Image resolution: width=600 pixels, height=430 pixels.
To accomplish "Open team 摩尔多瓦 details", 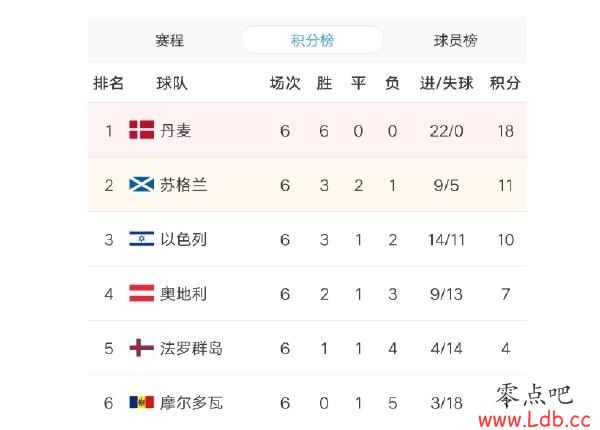I will [191, 402].
